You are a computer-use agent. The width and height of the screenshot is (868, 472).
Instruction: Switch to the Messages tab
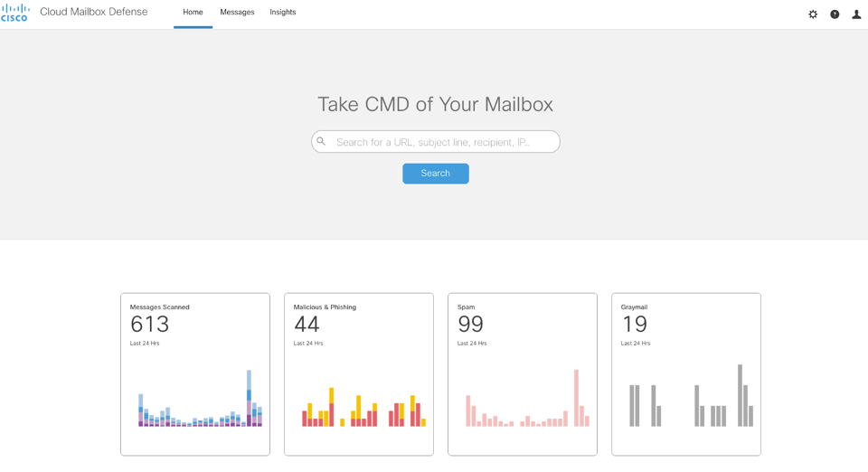coord(237,12)
